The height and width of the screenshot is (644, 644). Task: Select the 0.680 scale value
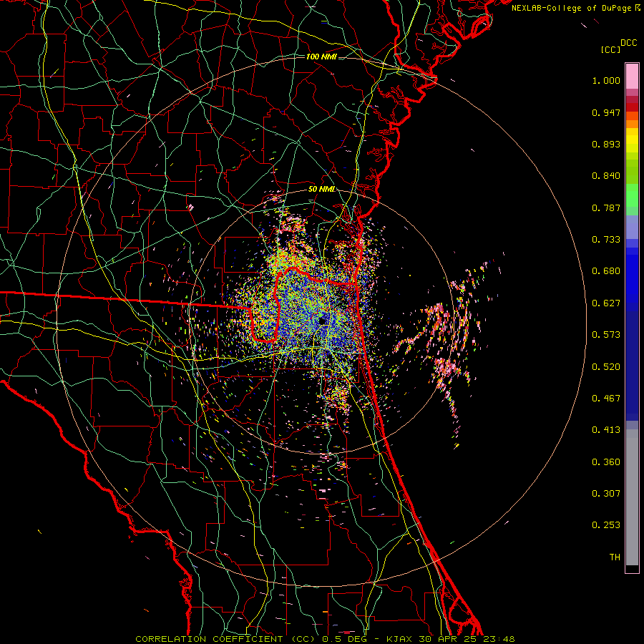pos(606,271)
